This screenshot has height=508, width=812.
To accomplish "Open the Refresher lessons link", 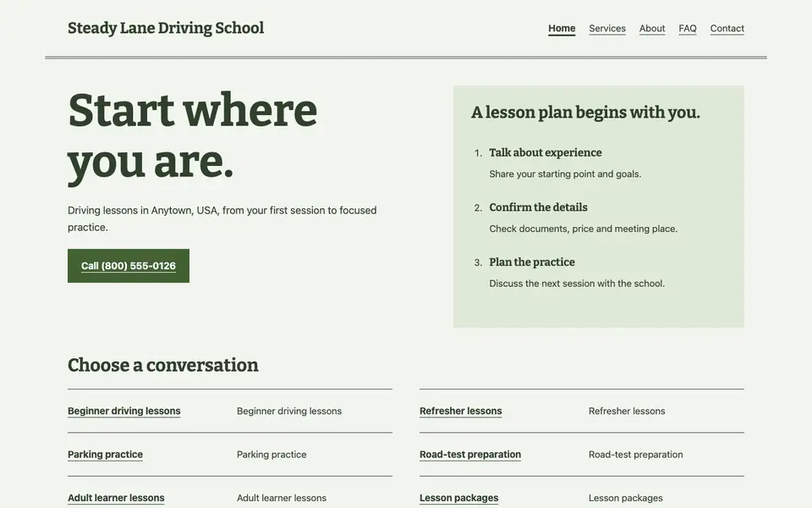I will [x=460, y=411].
